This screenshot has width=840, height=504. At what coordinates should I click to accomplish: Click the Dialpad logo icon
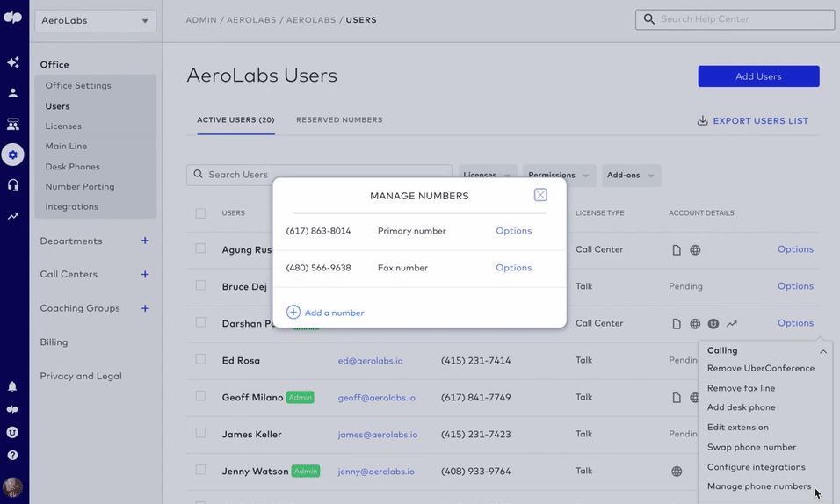tap(13, 18)
